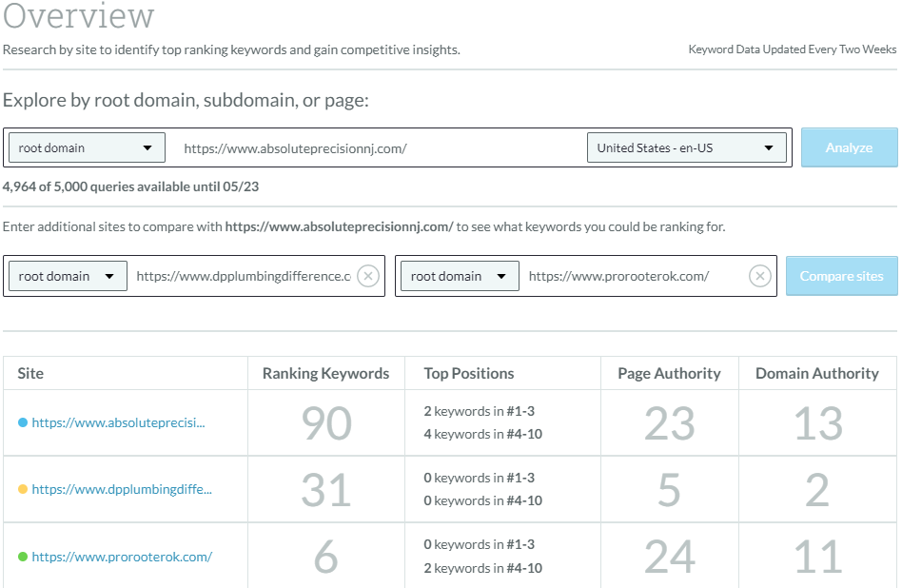902x588 pixels.
Task: Click the Analyze button
Action: [849, 147]
